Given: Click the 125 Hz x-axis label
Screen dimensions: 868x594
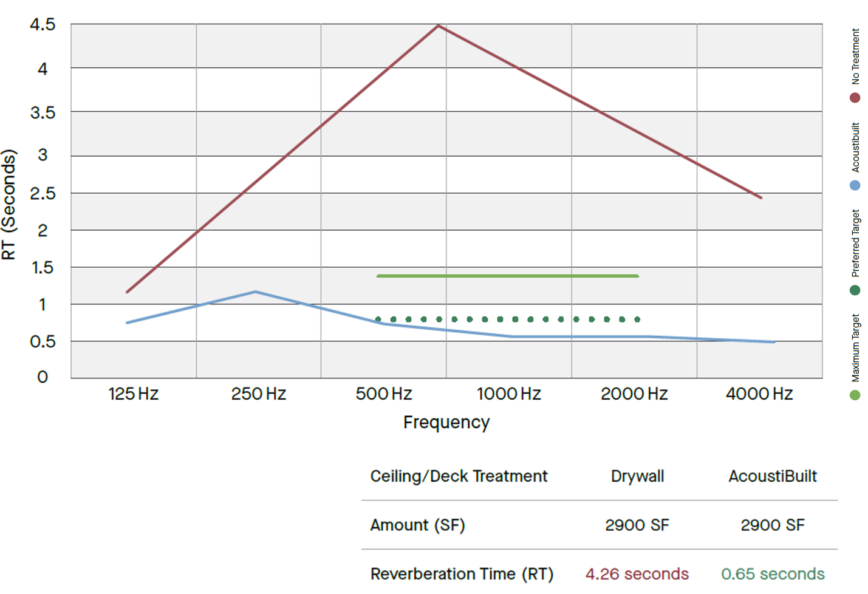Looking at the screenshot, I should (x=133, y=394).
